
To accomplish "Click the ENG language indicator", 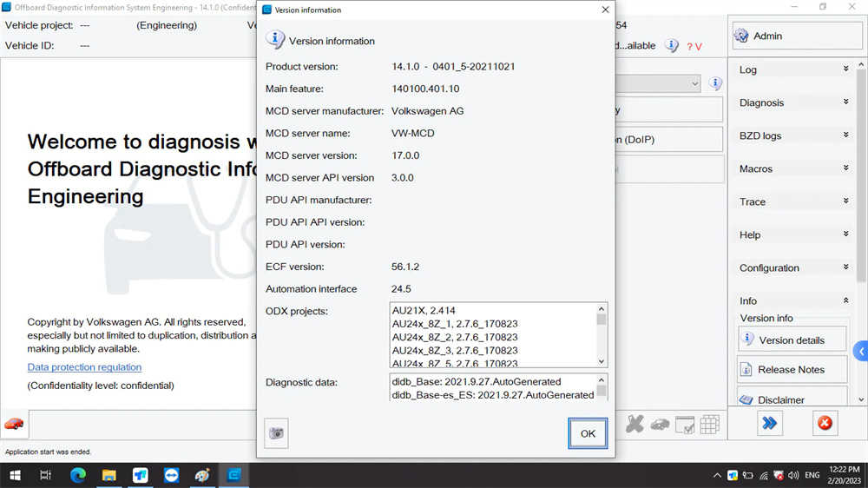I will click(x=812, y=475).
